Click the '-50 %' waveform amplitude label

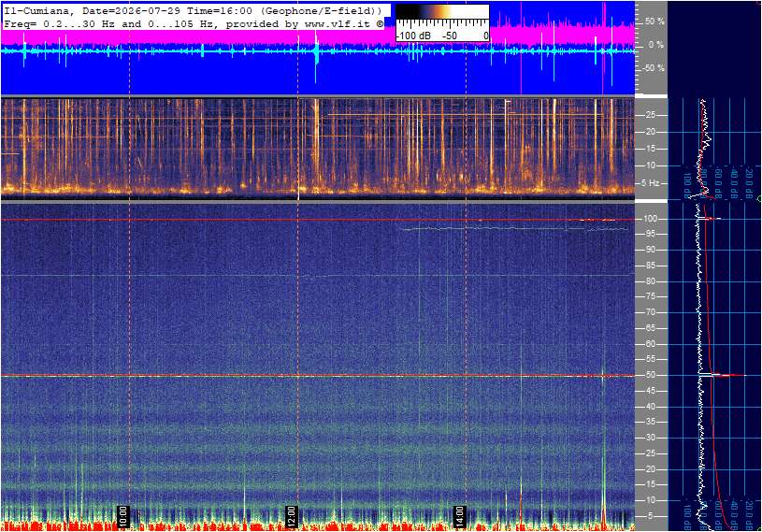[x=653, y=67]
